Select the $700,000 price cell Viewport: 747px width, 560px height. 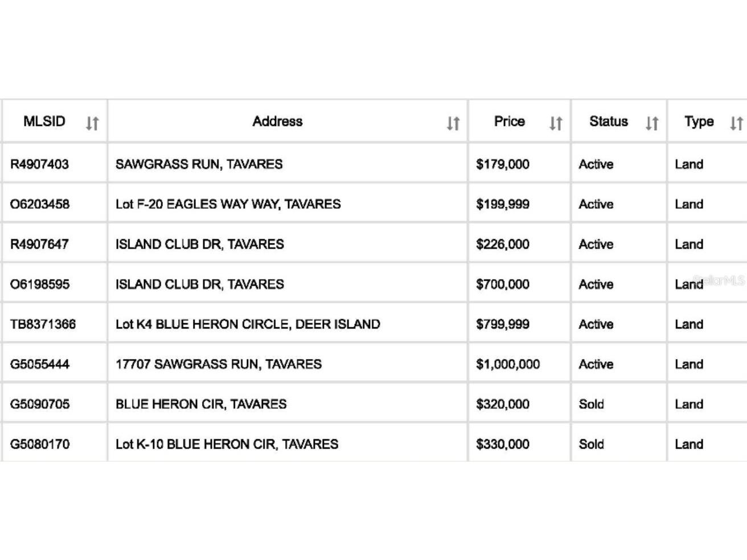[x=503, y=285]
